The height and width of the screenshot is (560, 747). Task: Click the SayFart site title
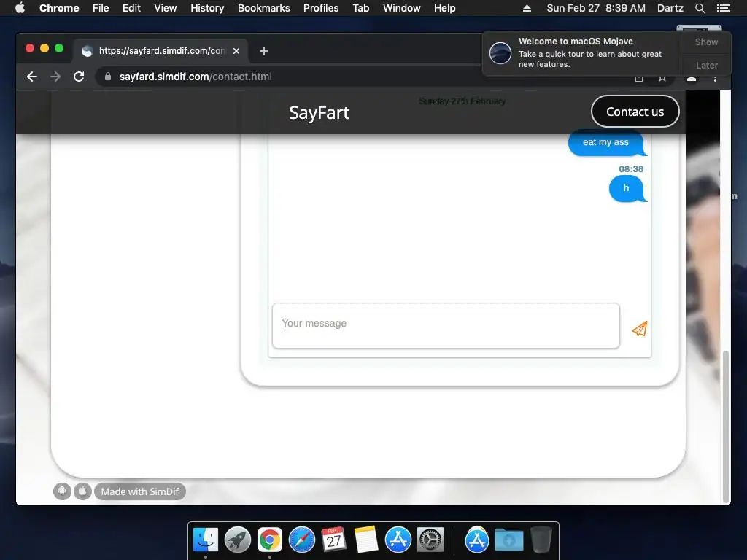pyautogui.click(x=320, y=113)
